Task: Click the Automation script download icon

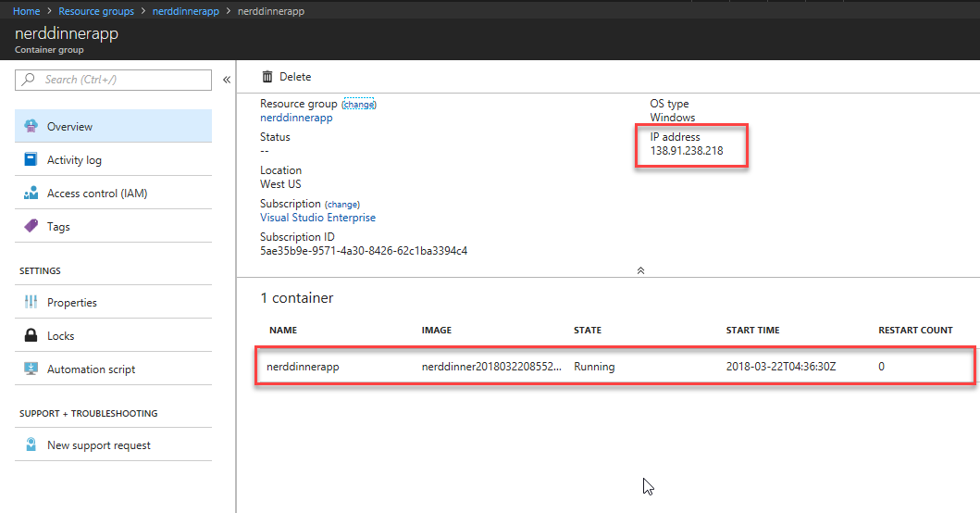Action: pyautogui.click(x=31, y=369)
